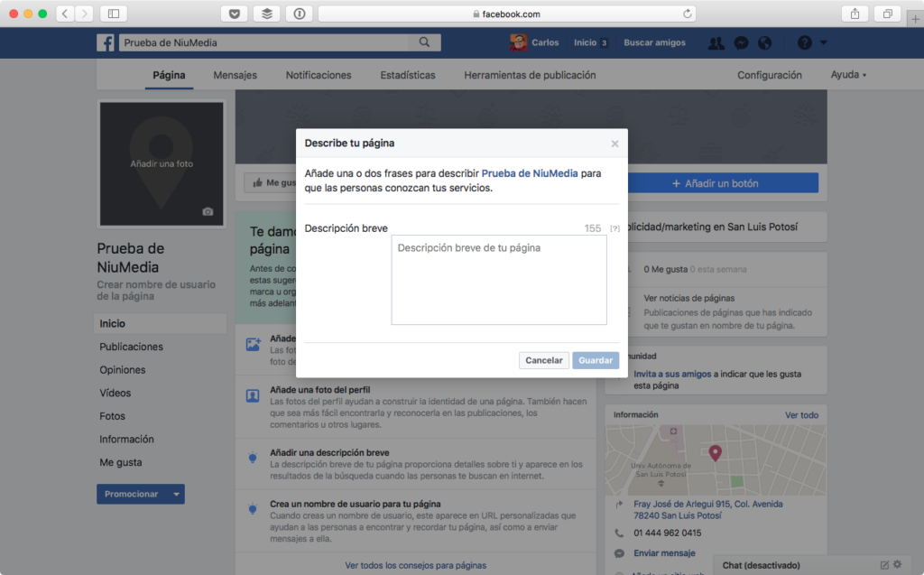Click the map location pin

(715, 453)
